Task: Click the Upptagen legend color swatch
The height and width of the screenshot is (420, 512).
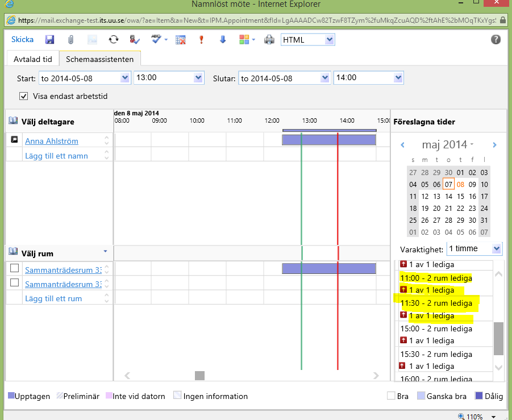Action: pos(11,396)
